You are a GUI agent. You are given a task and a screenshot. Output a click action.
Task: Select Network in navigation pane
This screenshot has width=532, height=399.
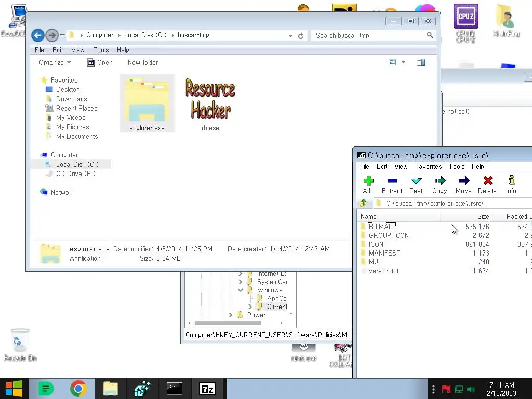(62, 192)
